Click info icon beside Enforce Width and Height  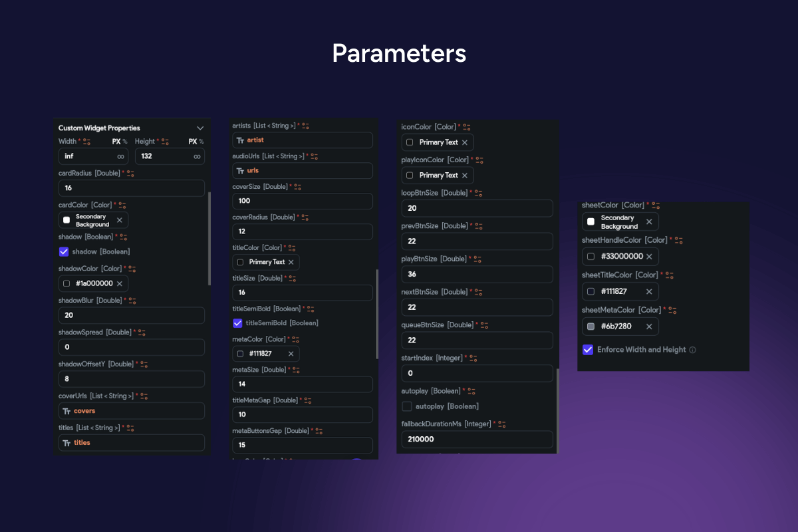coord(692,350)
